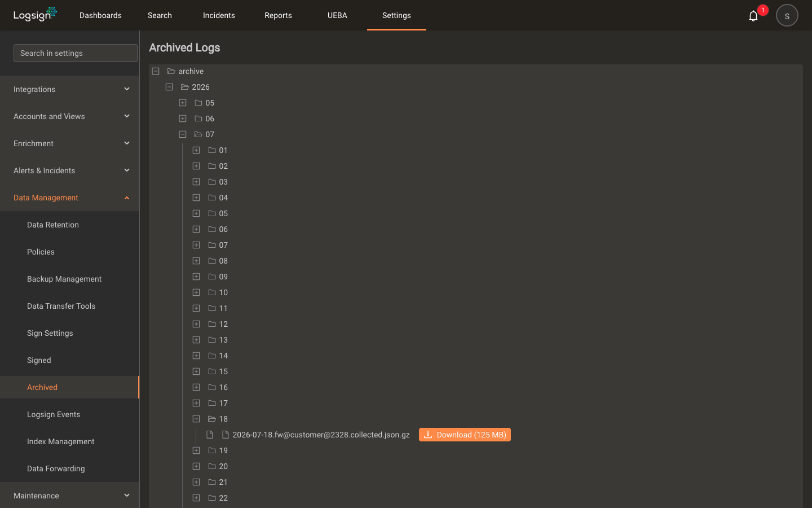
Task: Click the json.gz file icon
Action: click(x=226, y=435)
